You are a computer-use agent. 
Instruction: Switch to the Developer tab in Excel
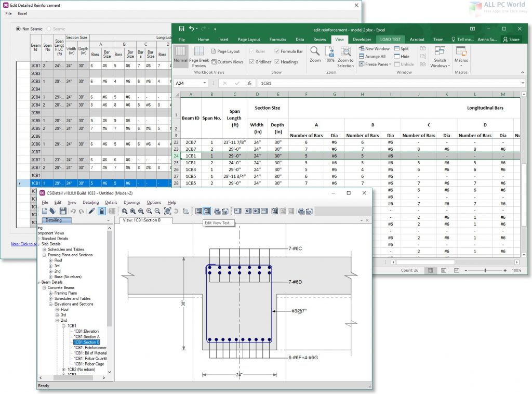coord(362,40)
